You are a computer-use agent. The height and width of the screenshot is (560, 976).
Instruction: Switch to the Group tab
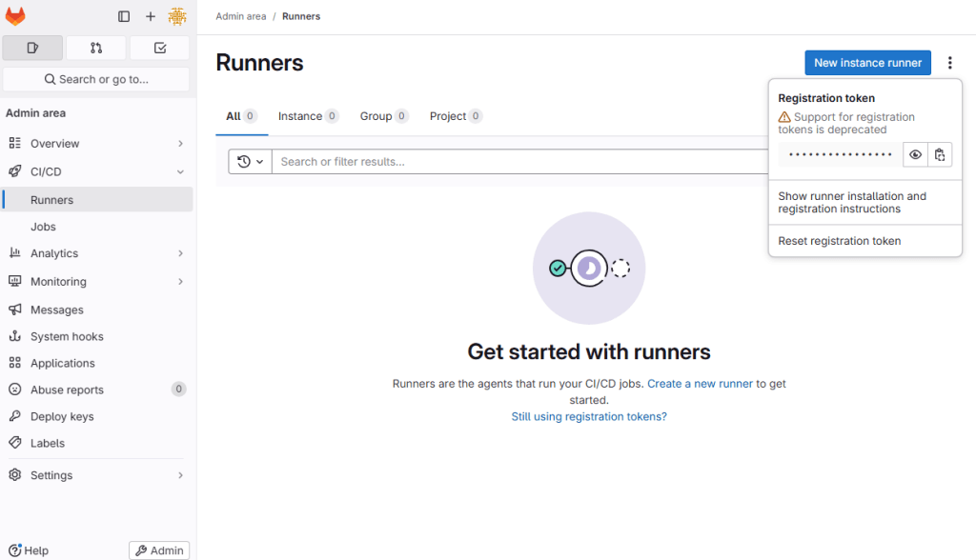coord(384,116)
